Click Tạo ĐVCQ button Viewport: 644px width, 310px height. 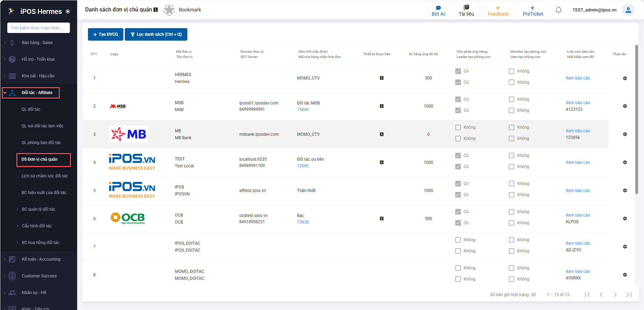coord(106,34)
